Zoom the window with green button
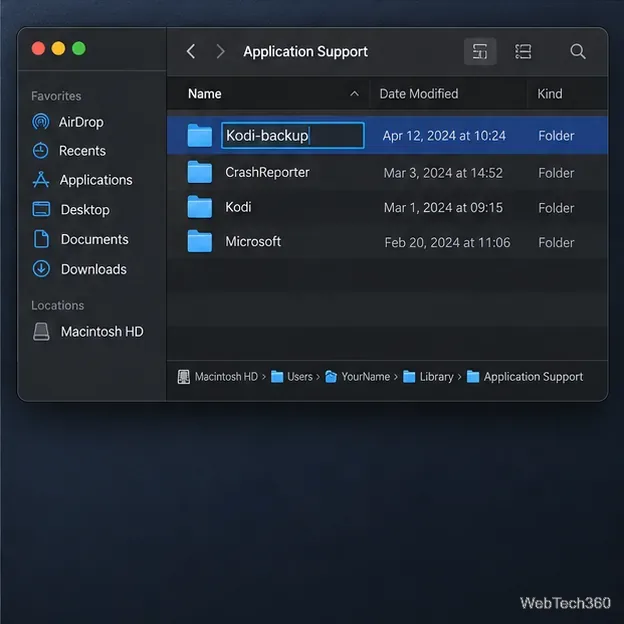This screenshot has height=624, width=624. tap(79, 49)
